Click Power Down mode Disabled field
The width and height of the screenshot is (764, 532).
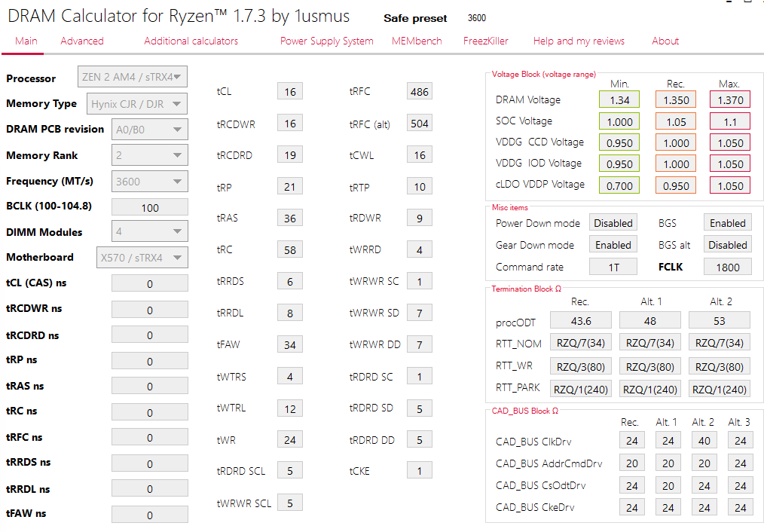click(613, 222)
